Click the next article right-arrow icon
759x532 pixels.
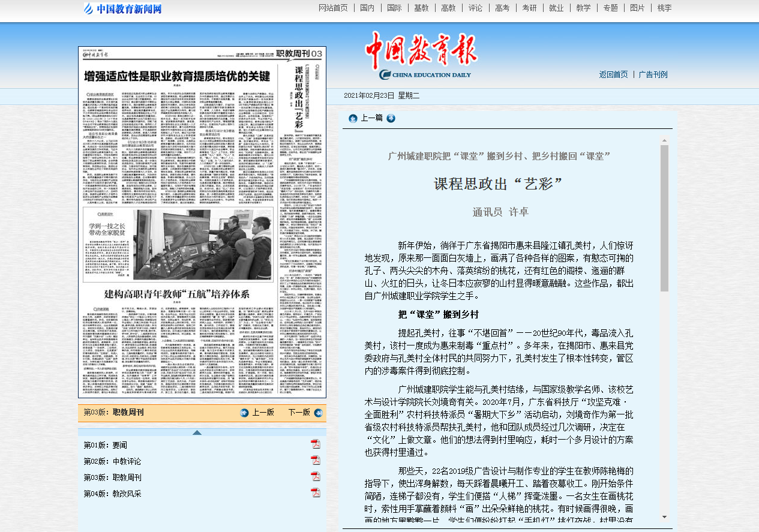[x=391, y=118]
